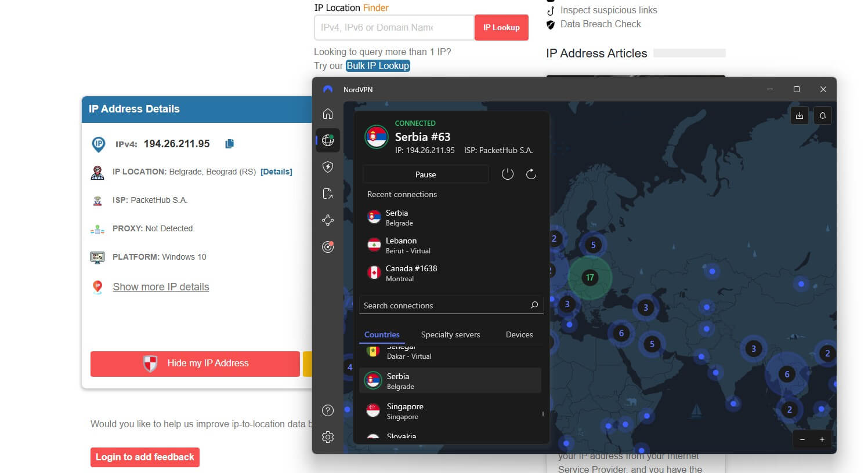Click the PLATFORM: Windows 10 row
Viewport: 868px width, 473px height.
(159, 257)
